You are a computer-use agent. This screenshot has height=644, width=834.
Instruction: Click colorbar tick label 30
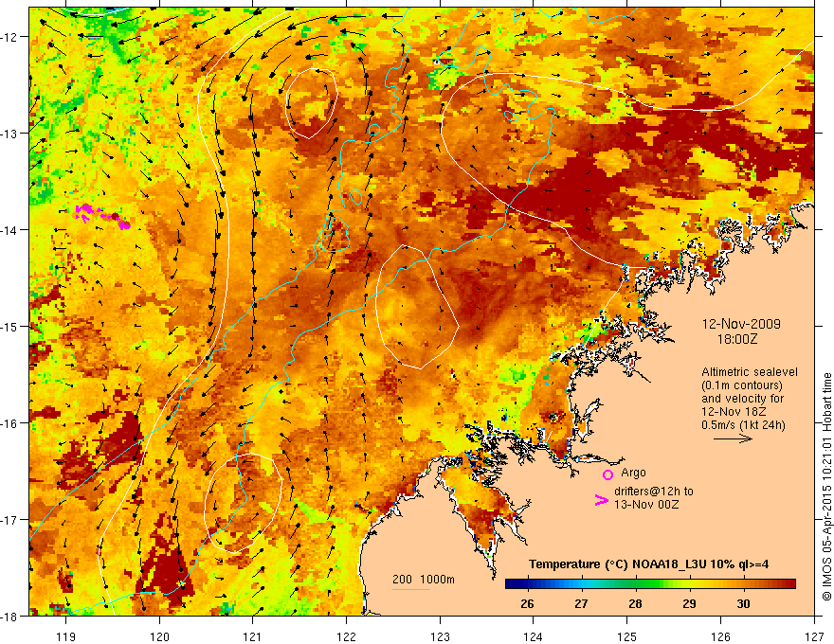(x=744, y=603)
